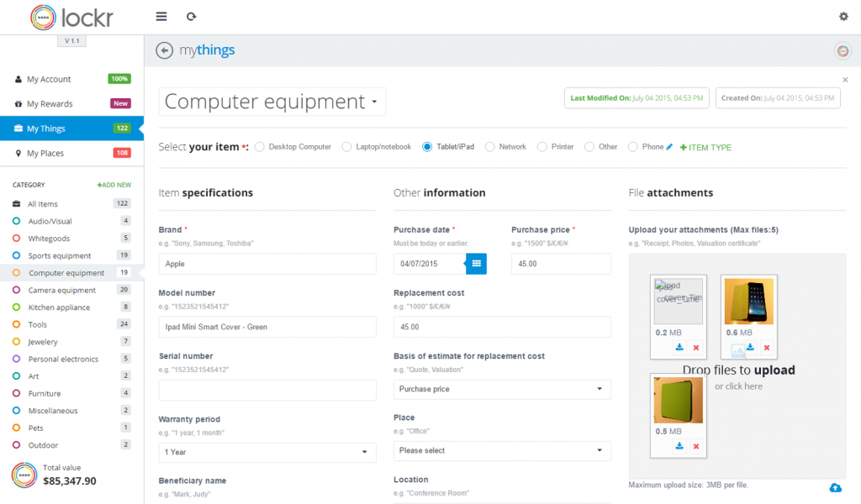Select the Jewelery category
Screen dimensions: 861x504
tap(72, 342)
